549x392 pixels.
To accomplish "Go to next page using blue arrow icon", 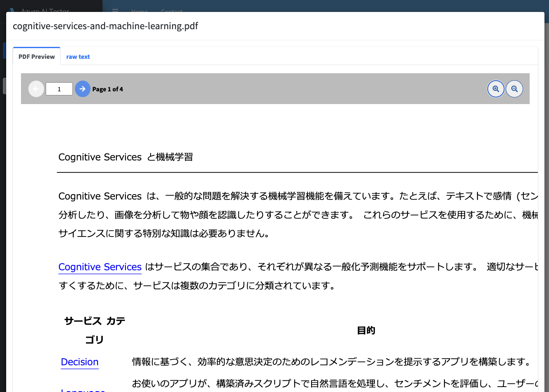I will point(83,88).
